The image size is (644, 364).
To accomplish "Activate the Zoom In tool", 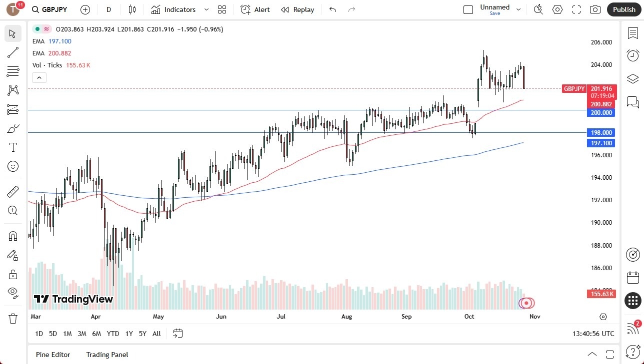I will click(13, 210).
